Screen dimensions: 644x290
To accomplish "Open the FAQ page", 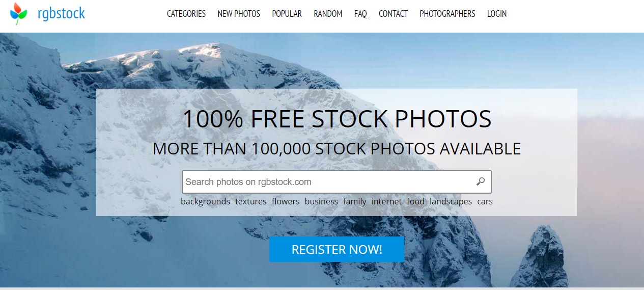I will (360, 14).
